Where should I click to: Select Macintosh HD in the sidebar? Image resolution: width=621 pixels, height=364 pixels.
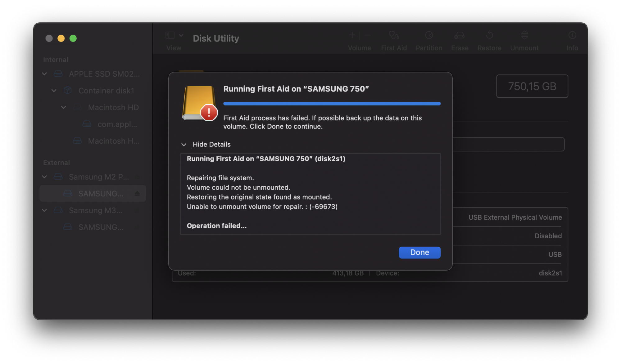(x=113, y=107)
